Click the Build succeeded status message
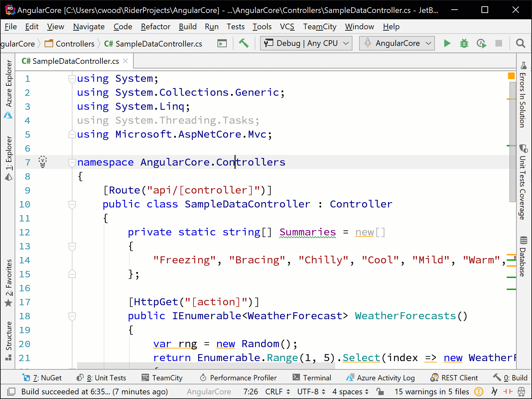Viewport: 532px width, 399px height. click(x=94, y=392)
